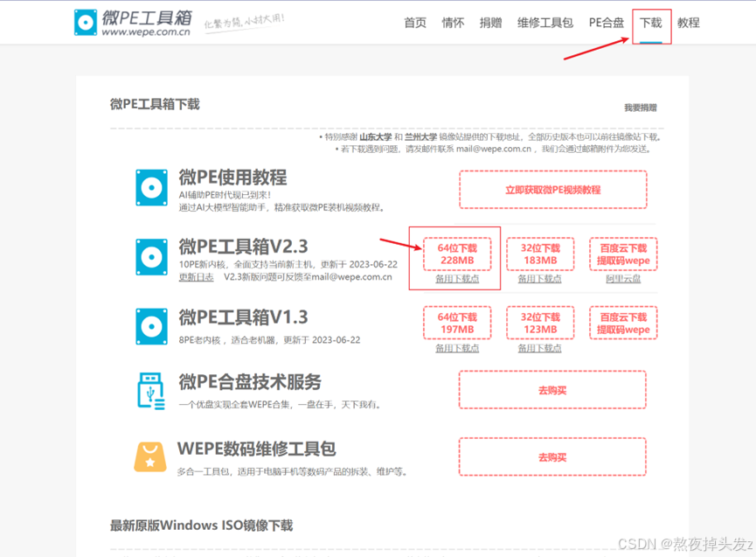756x557 pixels.
Task: Go to the 捐赠 page
Action: point(491,23)
